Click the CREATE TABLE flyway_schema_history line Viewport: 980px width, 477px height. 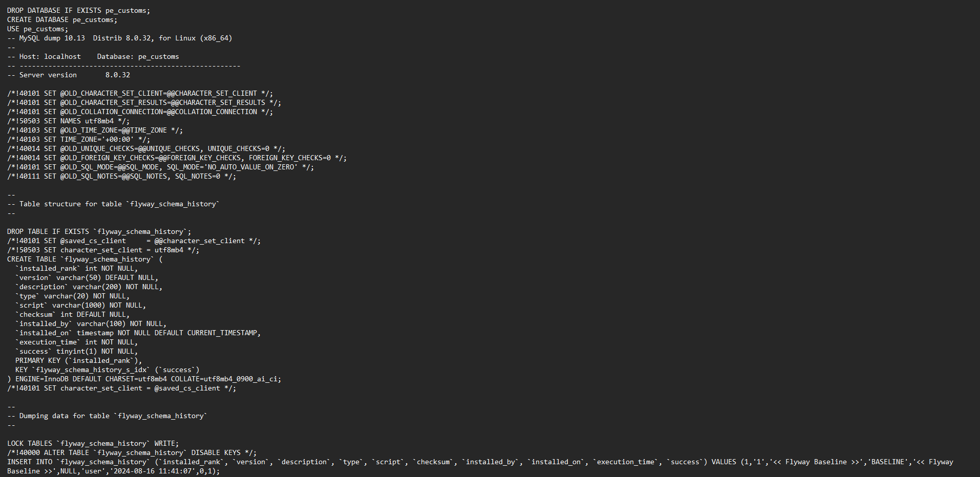(x=85, y=259)
